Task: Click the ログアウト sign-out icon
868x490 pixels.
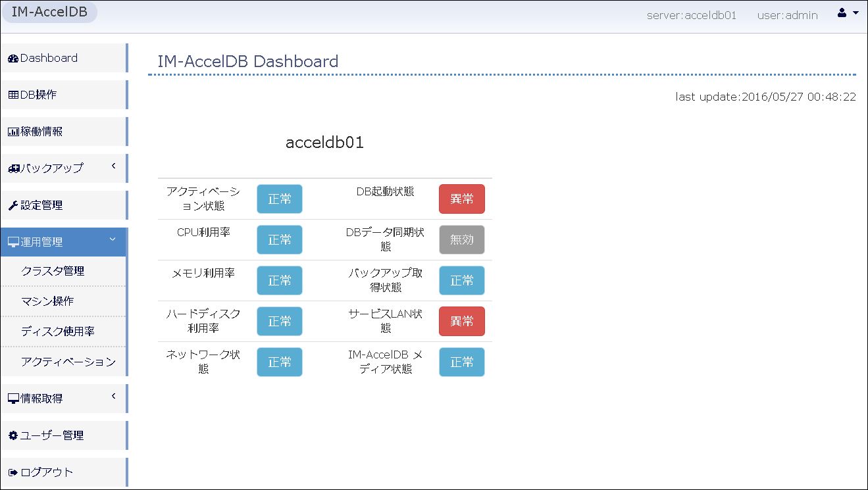Action: 13,472
